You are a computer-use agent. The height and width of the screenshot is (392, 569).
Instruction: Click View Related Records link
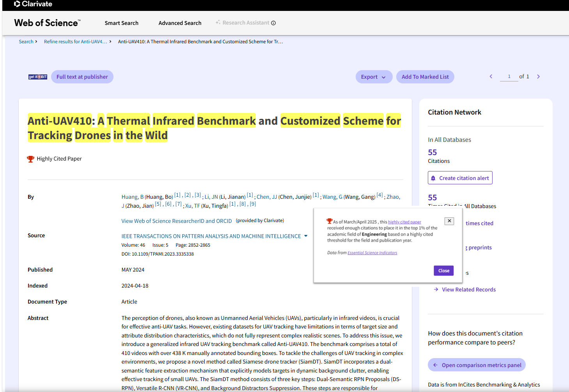[x=468, y=290]
